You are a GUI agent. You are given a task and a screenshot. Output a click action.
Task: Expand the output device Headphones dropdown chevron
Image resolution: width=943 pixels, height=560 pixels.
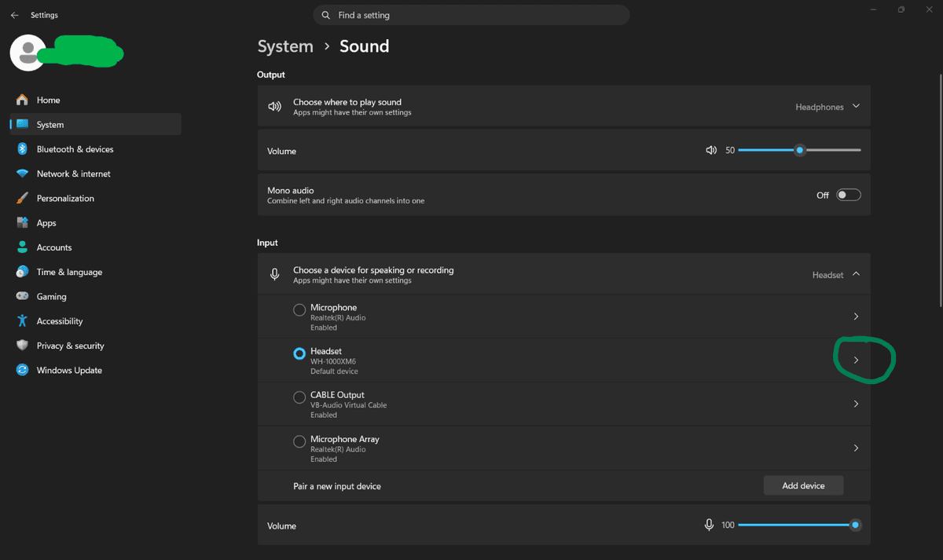click(856, 106)
